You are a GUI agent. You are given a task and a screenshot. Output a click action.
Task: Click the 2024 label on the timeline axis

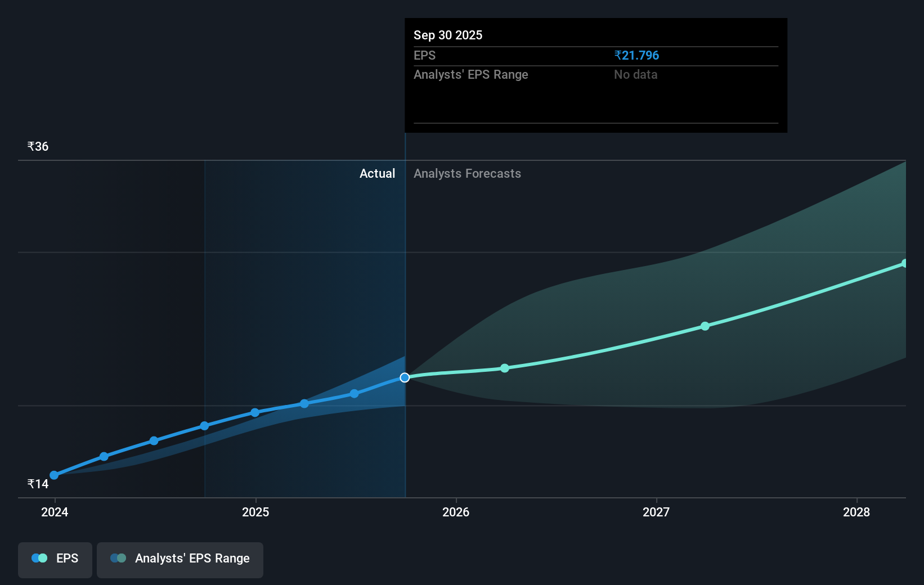point(54,512)
